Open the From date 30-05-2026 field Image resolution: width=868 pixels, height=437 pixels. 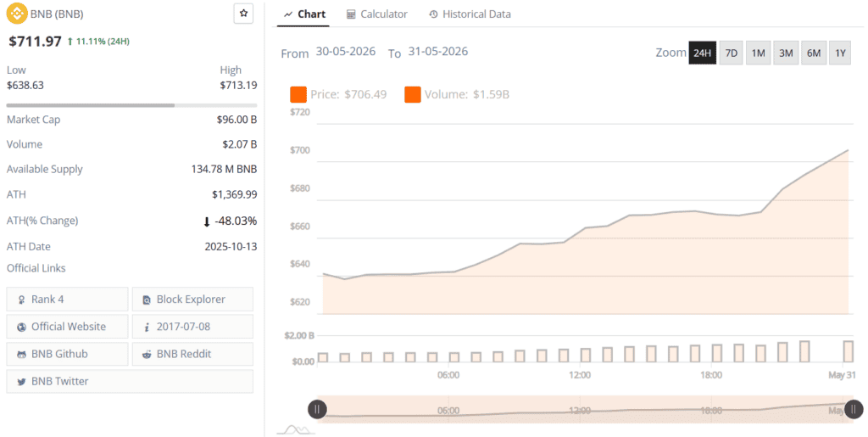click(x=346, y=52)
